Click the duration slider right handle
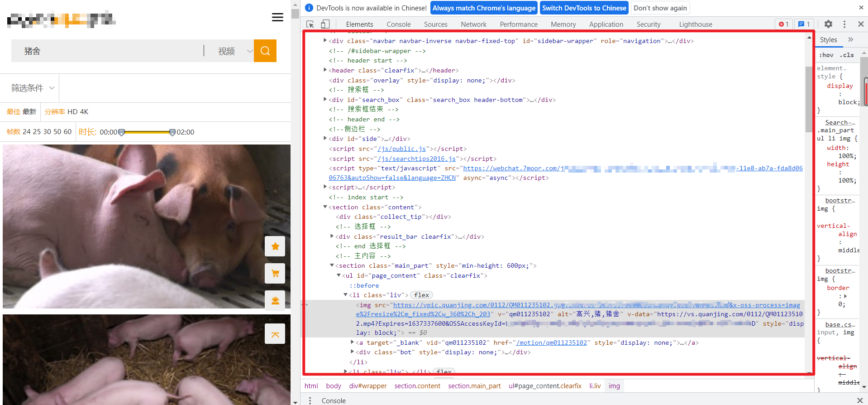The width and height of the screenshot is (868, 405). pyautogui.click(x=172, y=132)
